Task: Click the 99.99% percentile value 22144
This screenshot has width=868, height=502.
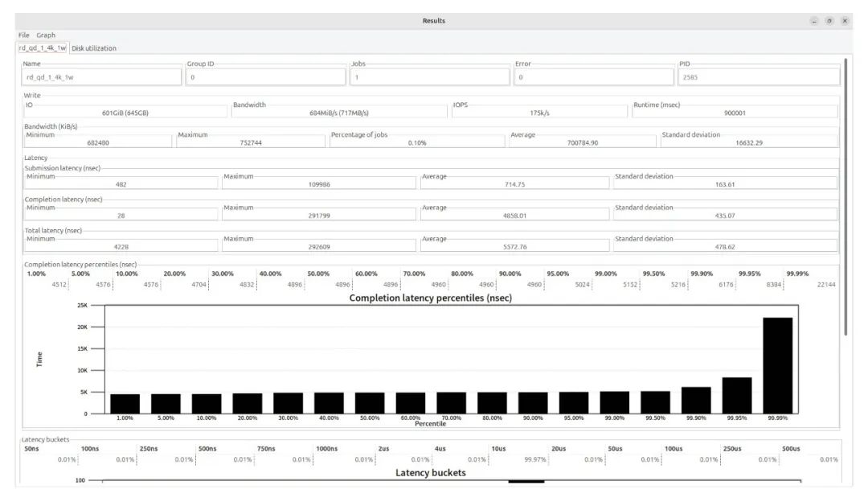Action: (x=826, y=284)
